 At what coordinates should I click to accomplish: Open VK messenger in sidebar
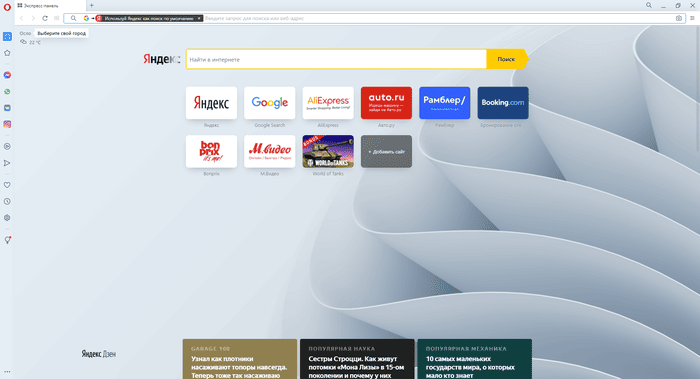(x=7, y=108)
